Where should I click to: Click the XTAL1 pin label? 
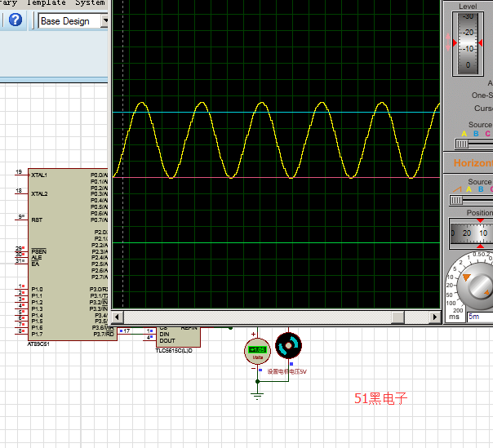(x=39, y=175)
